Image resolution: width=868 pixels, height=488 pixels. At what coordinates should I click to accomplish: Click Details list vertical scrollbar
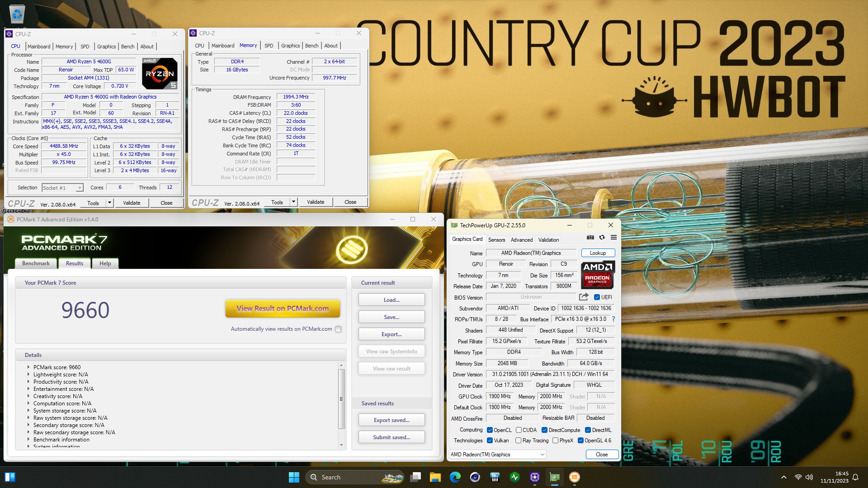point(341,399)
